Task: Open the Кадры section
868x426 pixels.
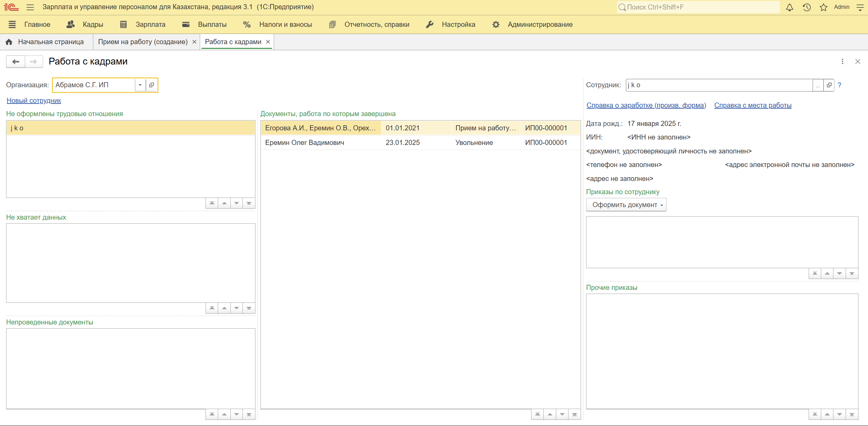Action: 93,24
